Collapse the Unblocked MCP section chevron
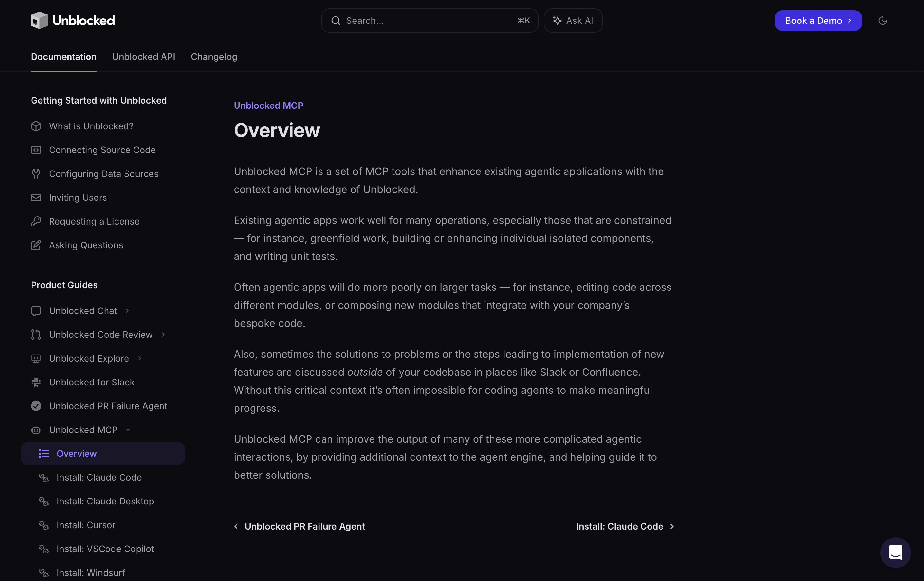Screen dimensions: 924x581 [x=128, y=430]
